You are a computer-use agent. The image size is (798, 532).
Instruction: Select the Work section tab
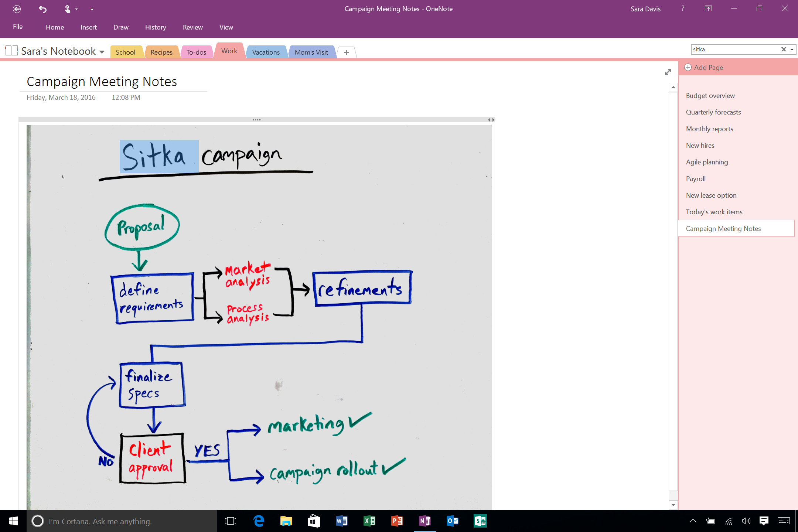click(229, 51)
